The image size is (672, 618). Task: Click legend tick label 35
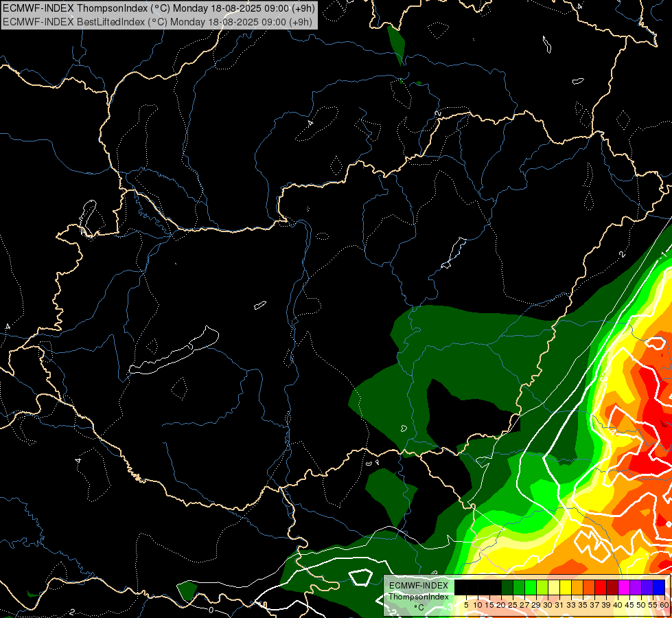point(583,605)
